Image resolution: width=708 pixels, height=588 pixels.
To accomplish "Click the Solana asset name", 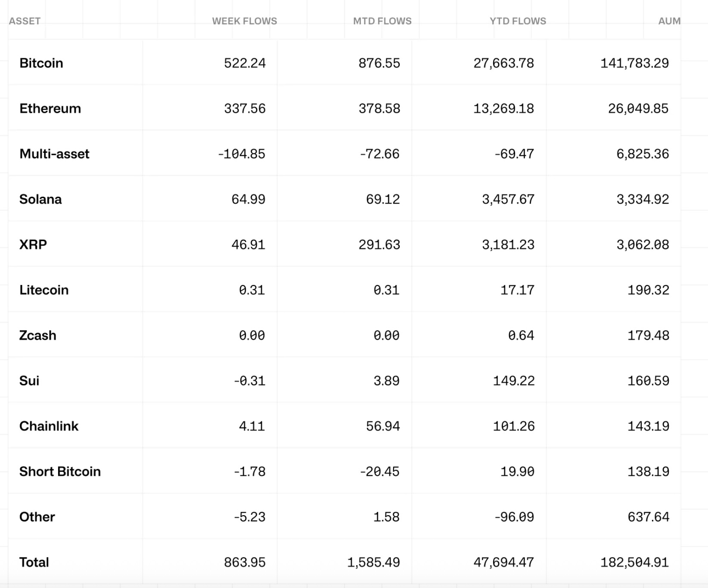I will 40,199.
